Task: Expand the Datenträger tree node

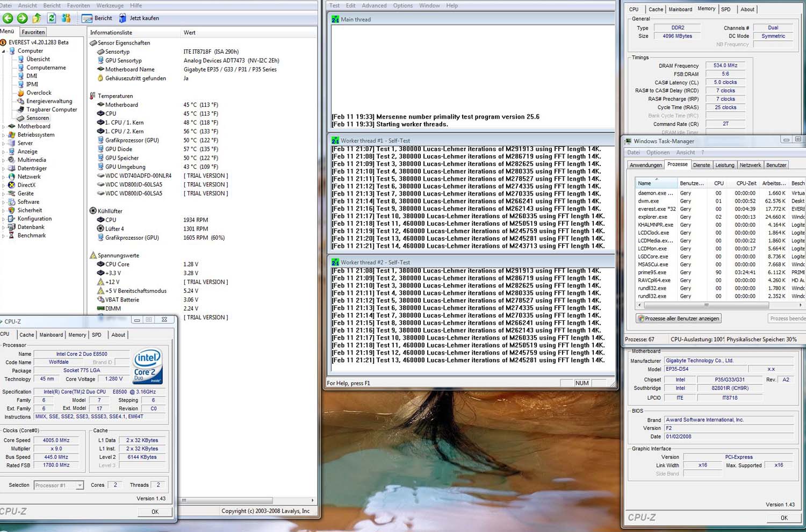Action: click(x=4, y=169)
